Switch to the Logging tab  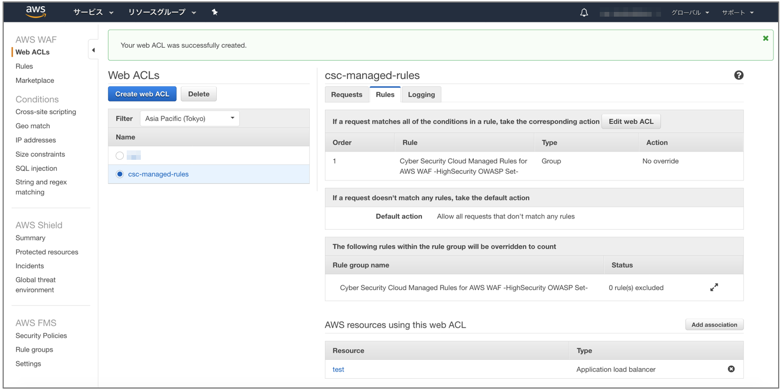tap(421, 95)
